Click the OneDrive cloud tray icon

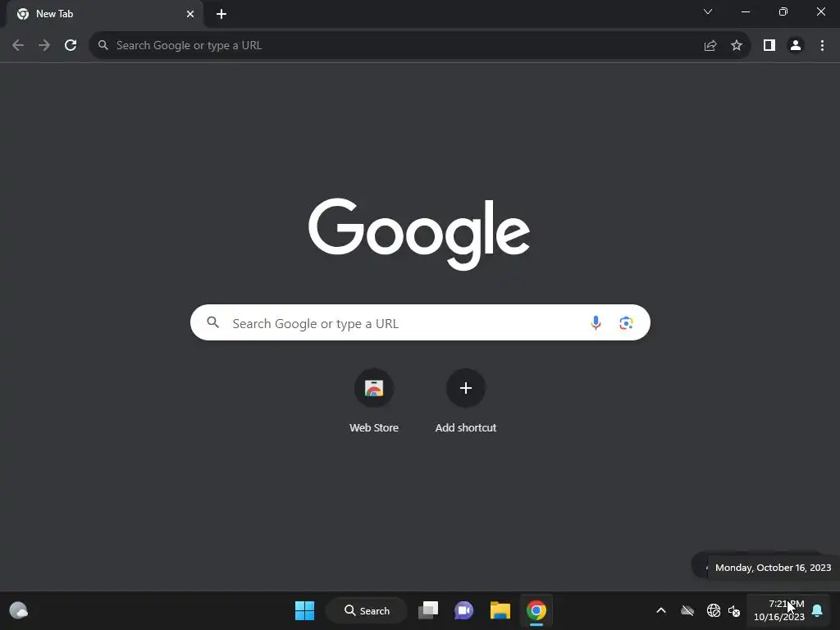click(687, 610)
